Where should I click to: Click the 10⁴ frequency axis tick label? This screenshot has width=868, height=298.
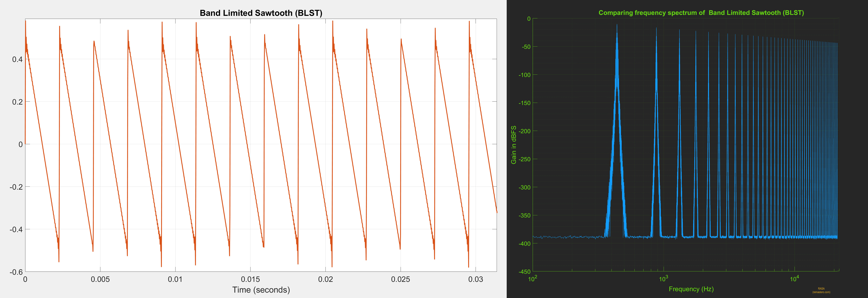coord(795,279)
